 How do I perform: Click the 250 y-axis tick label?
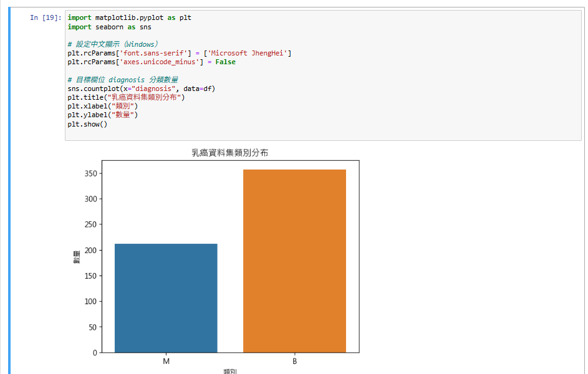(91, 224)
